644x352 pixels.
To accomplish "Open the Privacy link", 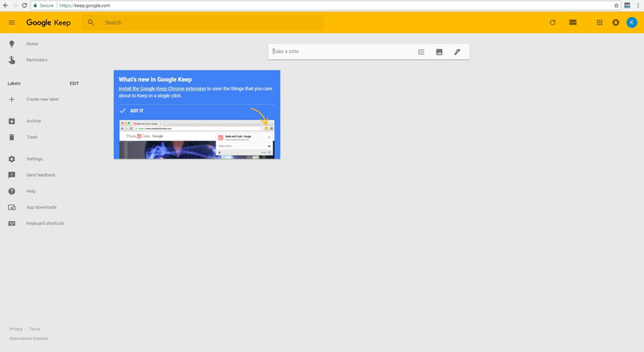I will [16, 329].
